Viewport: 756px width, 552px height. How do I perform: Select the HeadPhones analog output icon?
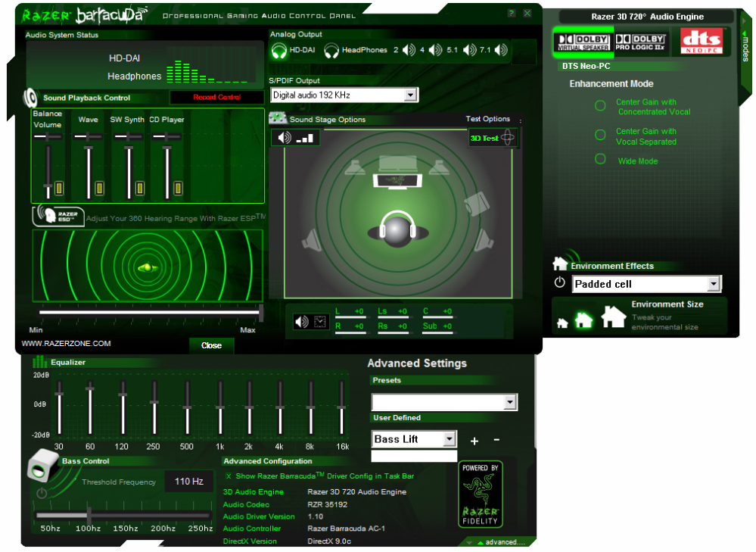(x=331, y=50)
